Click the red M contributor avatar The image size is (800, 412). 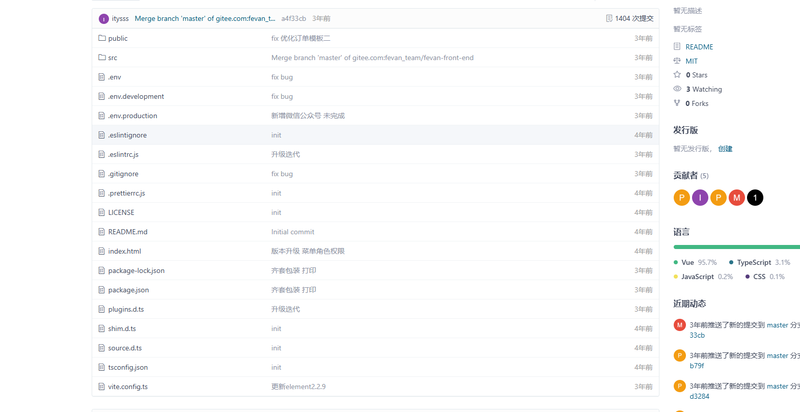(x=737, y=197)
